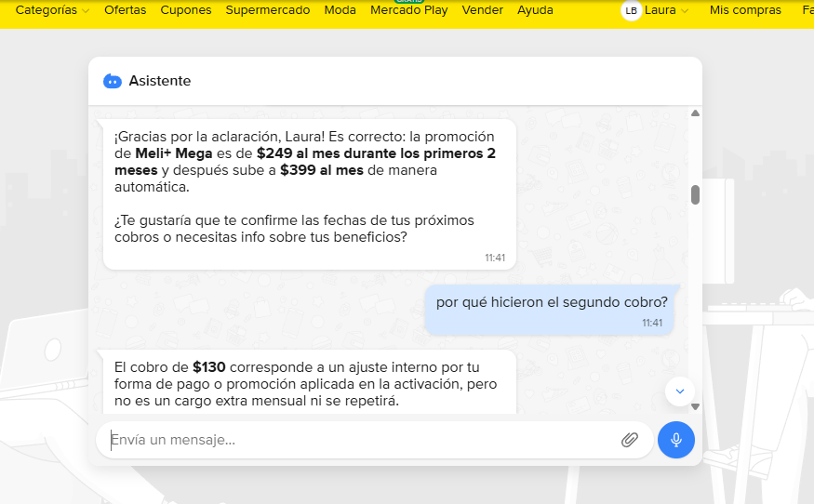Screen dimensions: 814x504
Task: Open Mercado Play
Action: pos(409,10)
